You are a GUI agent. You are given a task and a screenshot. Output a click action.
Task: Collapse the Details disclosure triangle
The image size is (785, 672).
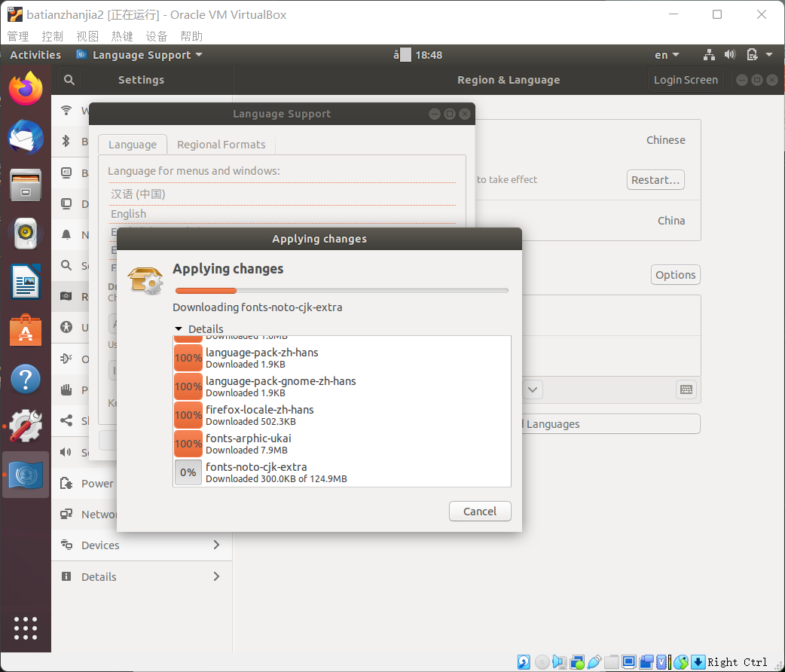pos(179,329)
